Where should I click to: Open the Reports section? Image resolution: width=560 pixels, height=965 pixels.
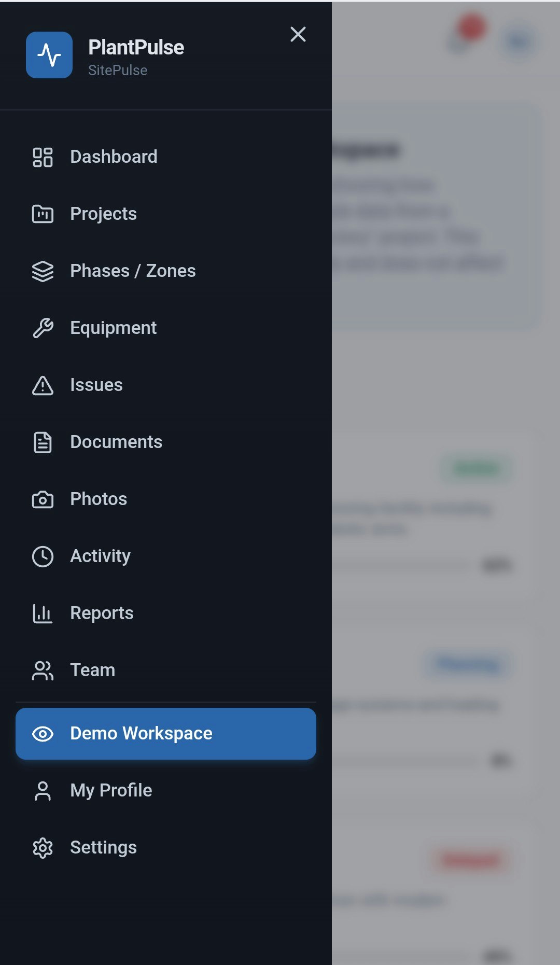[x=102, y=613]
